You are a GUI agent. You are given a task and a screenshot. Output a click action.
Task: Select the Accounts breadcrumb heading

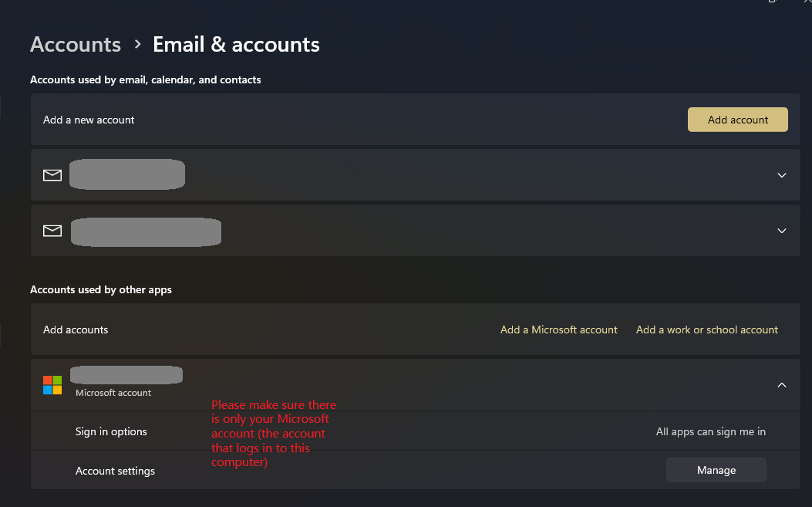[75, 44]
